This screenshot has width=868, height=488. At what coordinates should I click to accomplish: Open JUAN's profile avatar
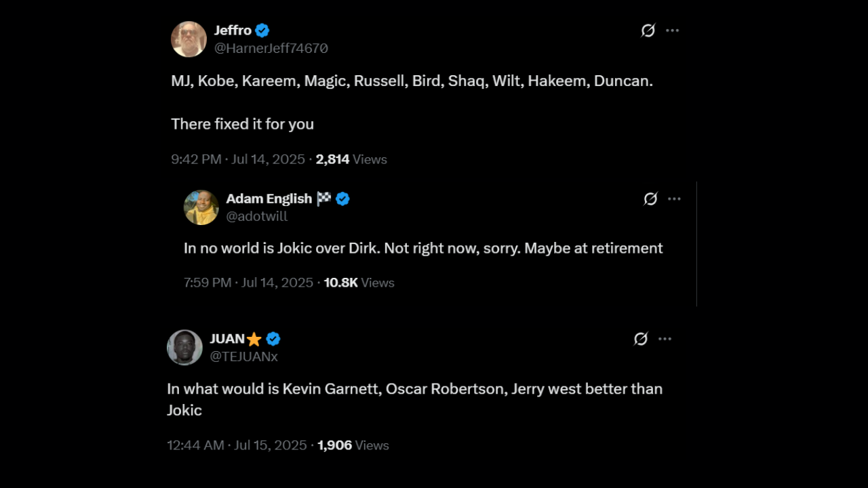(184, 347)
